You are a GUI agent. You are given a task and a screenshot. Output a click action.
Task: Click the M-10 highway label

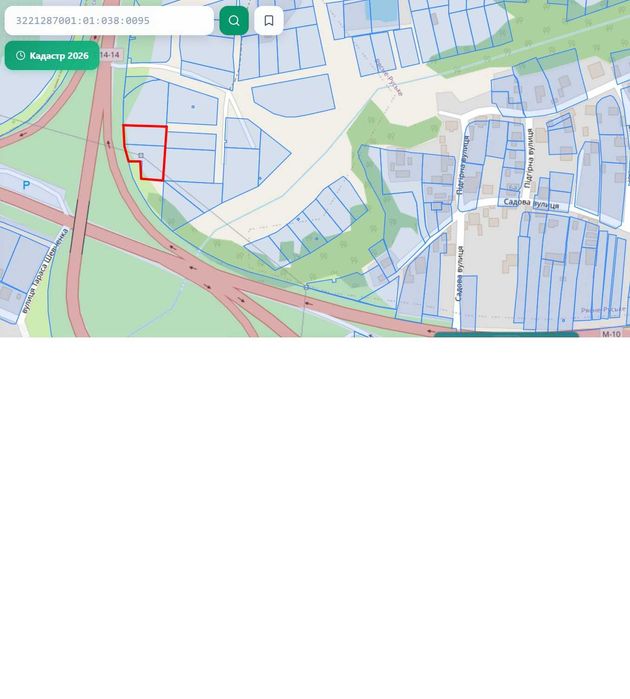tap(611, 333)
